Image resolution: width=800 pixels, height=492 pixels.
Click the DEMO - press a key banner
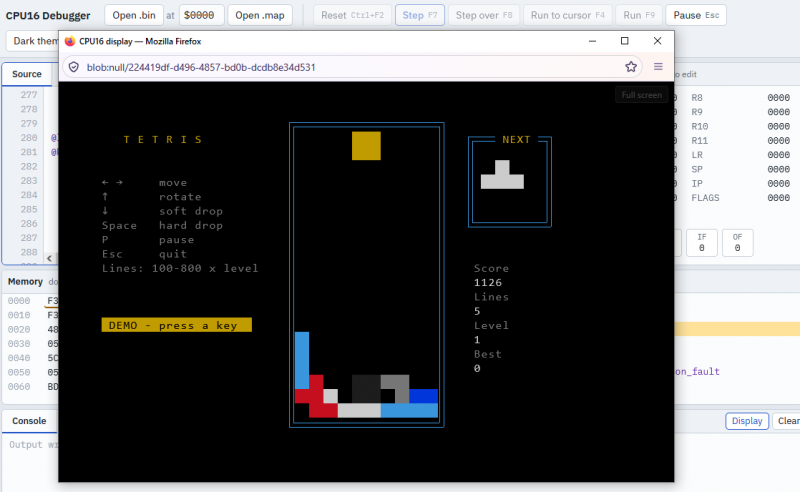coord(177,325)
